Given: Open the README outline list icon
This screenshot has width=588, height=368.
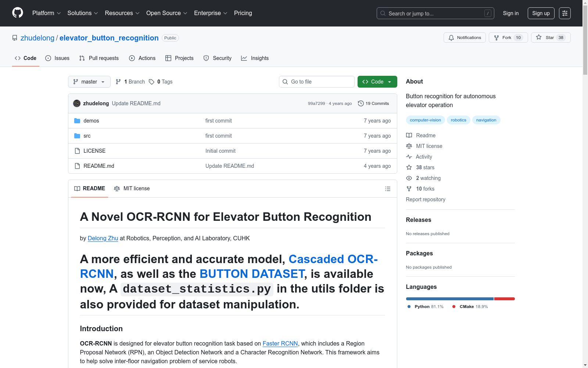Looking at the screenshot, I should click(387, 189).
